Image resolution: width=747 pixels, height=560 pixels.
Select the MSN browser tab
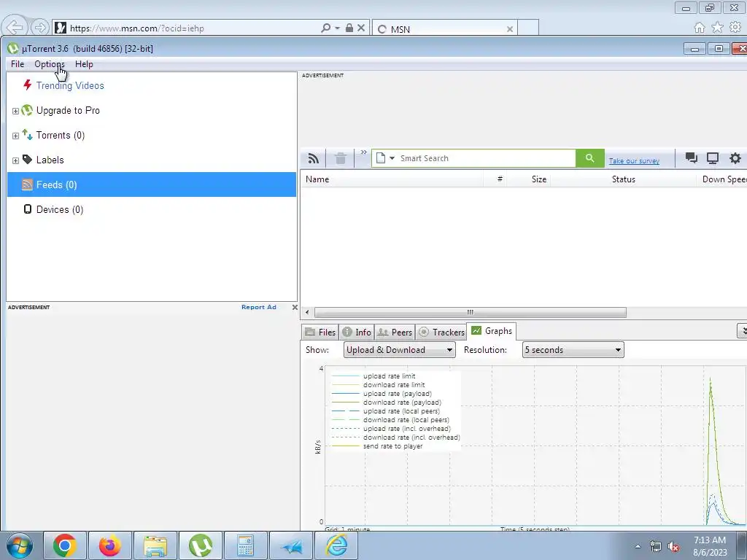point(444,28)
